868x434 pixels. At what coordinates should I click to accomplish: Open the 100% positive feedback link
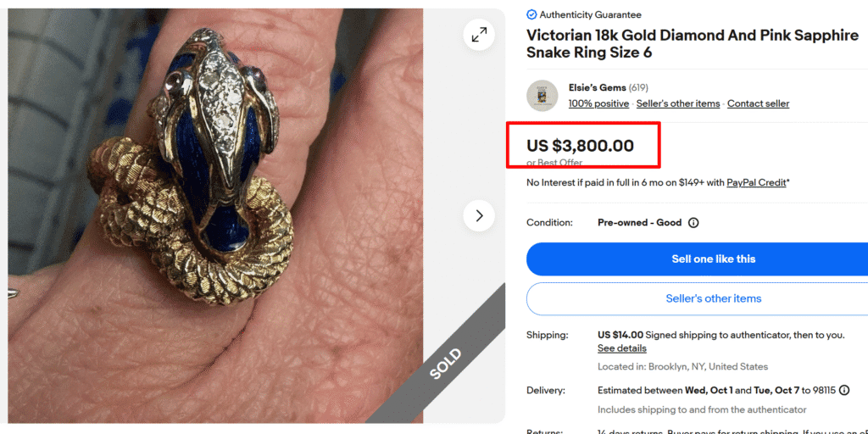click(598, 103)
